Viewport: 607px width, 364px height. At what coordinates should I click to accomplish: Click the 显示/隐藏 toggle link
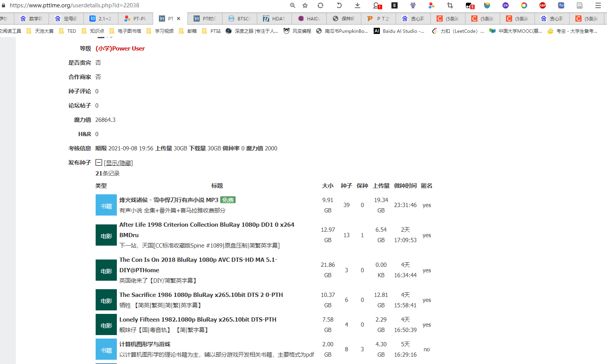118,163
